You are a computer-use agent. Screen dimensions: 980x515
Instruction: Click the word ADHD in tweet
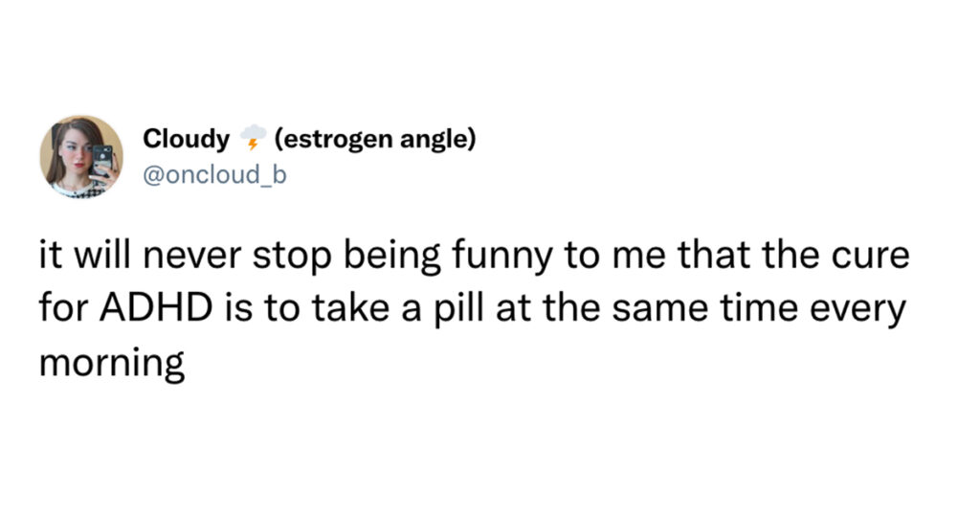pos(156,309)
